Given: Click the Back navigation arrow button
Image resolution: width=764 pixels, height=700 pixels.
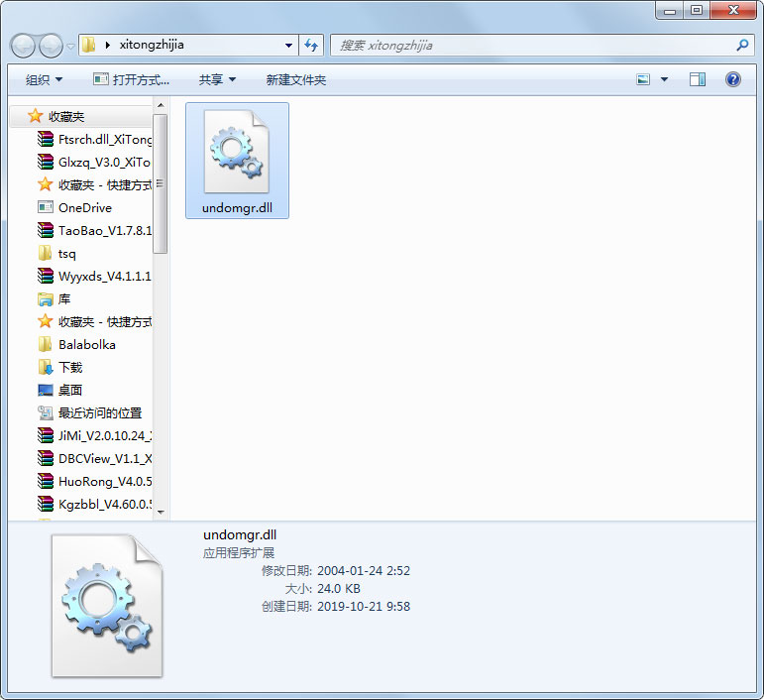Looking at the screenshot, I should point(24,46).
